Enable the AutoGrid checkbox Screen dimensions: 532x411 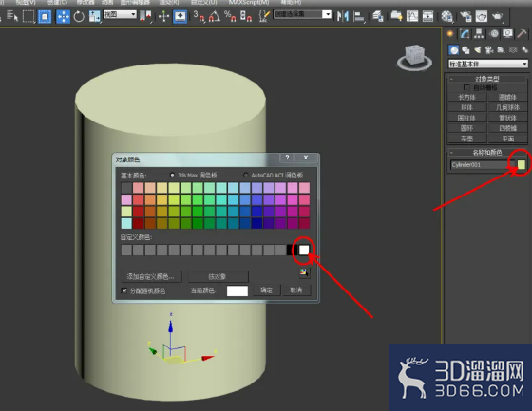466,87
